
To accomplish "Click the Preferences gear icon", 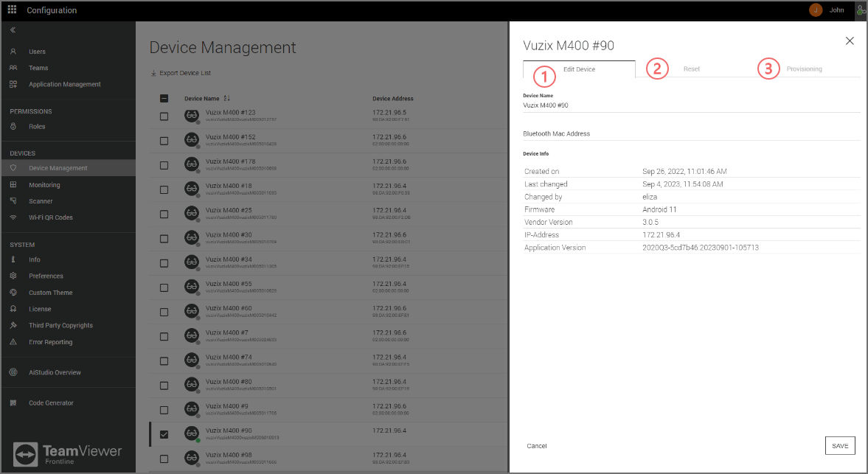I will 13,276.
